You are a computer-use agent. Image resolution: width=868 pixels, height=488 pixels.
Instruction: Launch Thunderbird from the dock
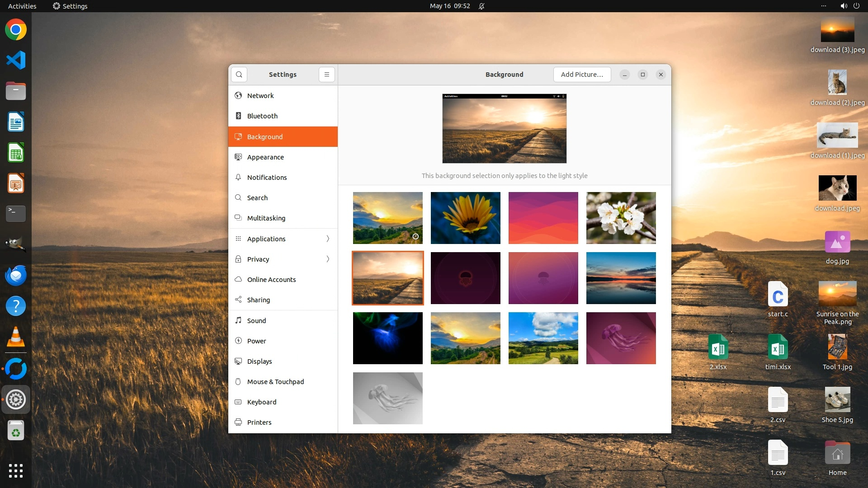[16, 276]
